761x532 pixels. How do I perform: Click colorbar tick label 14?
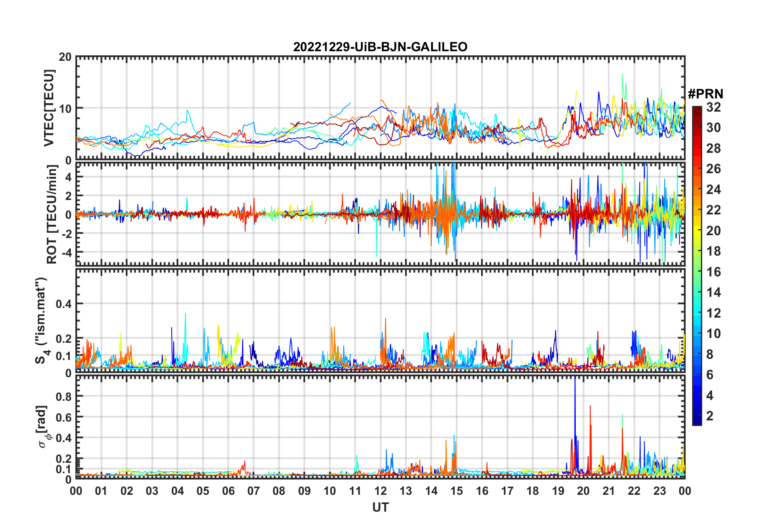point(713,292)
